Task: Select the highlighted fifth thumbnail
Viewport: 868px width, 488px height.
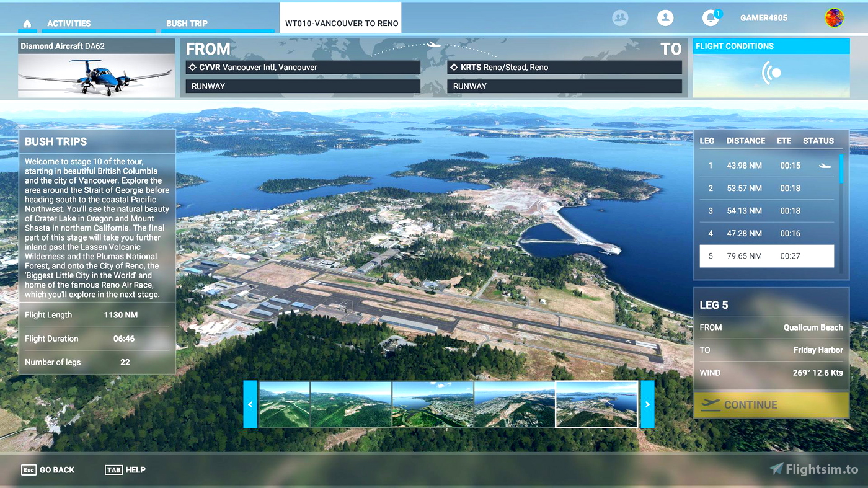Action: pos(596,404)
